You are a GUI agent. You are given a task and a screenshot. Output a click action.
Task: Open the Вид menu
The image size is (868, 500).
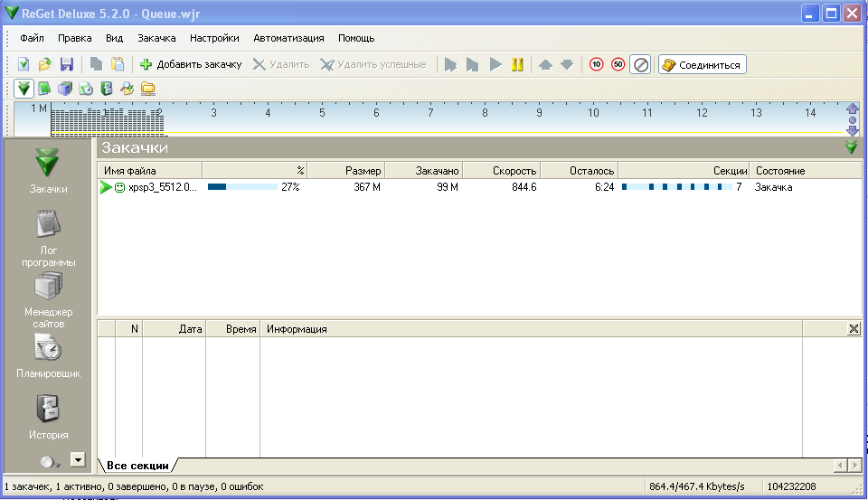[114, 38]
